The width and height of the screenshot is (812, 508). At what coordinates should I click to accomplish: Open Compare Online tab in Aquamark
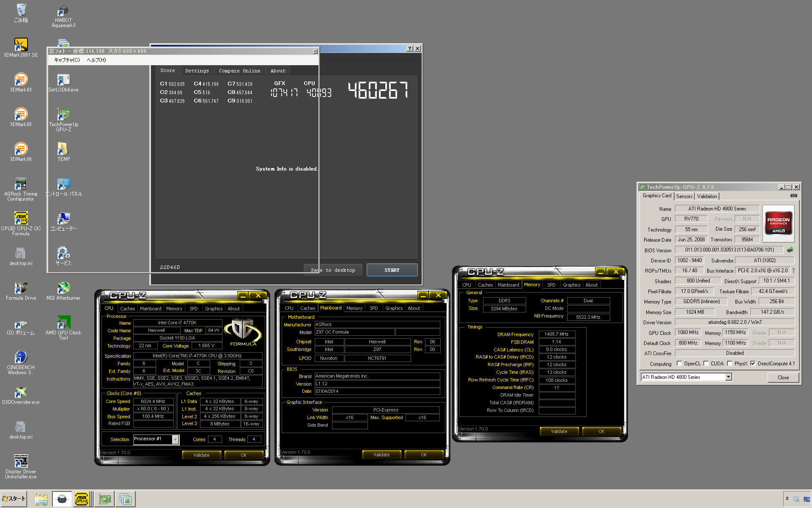point(239,71)
